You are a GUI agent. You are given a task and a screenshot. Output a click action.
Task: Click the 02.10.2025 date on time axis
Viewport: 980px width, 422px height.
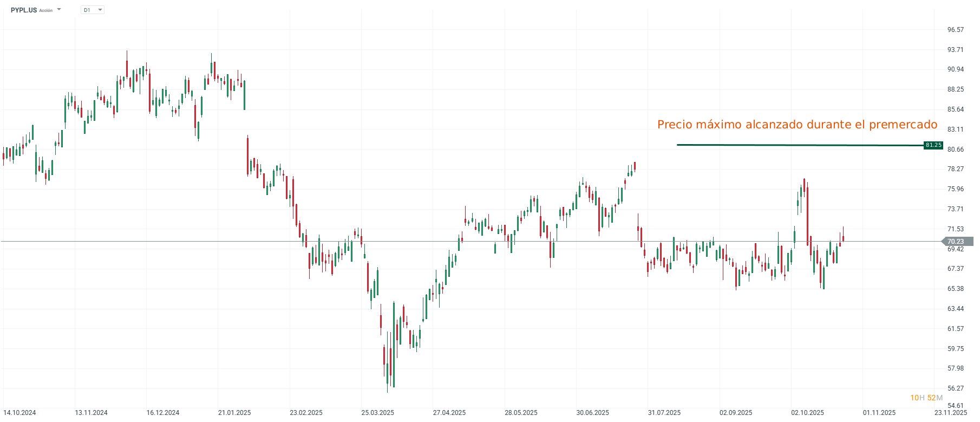[x=807, y=413]
